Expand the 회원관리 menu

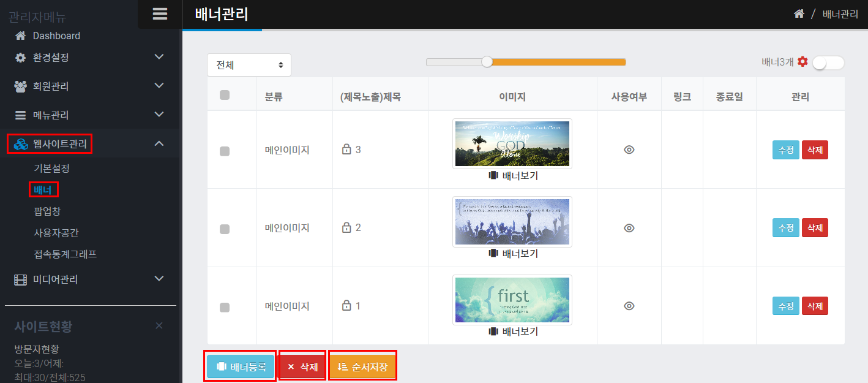click(159, 86)
